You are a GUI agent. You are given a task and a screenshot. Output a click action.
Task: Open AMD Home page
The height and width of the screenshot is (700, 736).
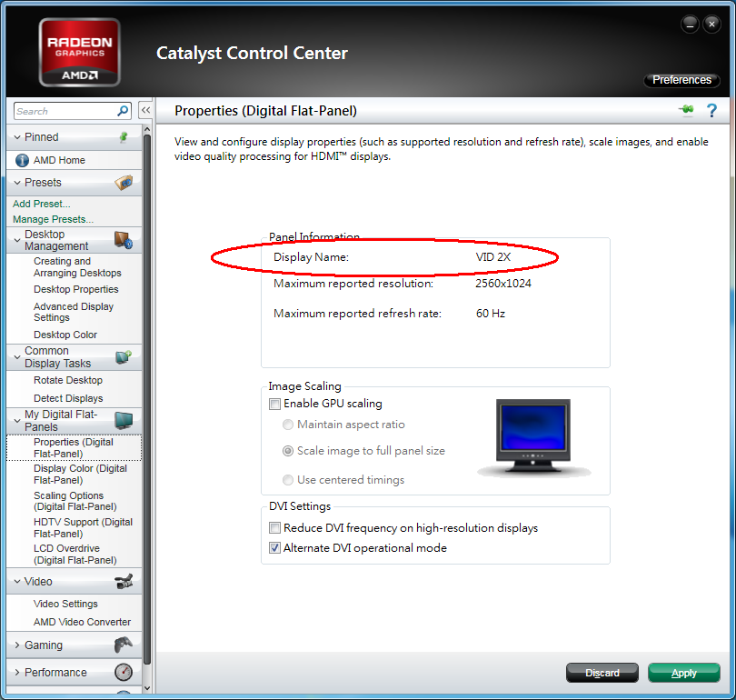59,160
